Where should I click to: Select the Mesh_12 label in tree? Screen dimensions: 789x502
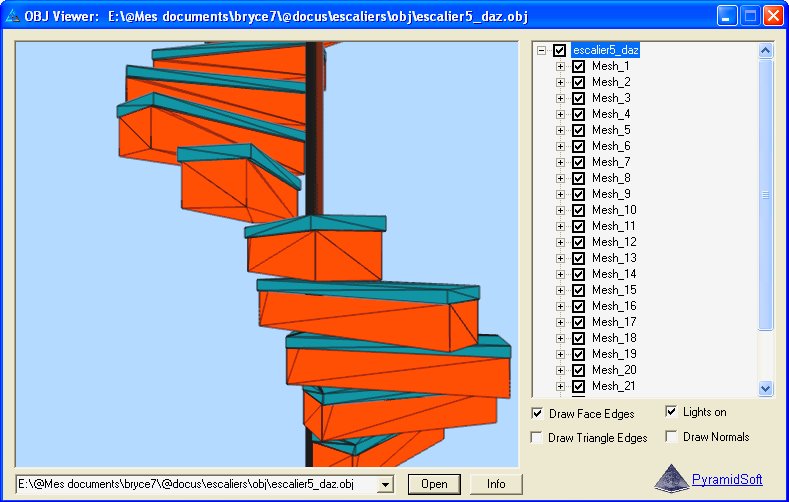[614, 242]
